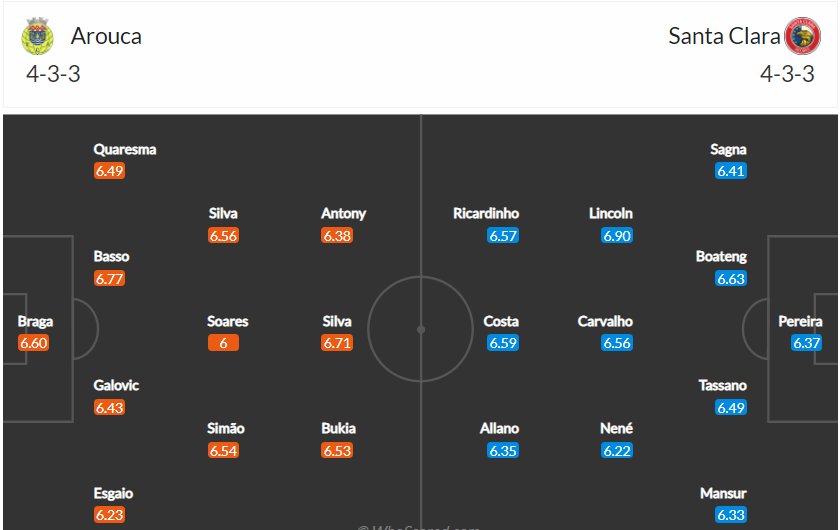Select Pereira's 6.37 rating badge
Viewport: 840px width, 530px height.
(x=806, y=343)
